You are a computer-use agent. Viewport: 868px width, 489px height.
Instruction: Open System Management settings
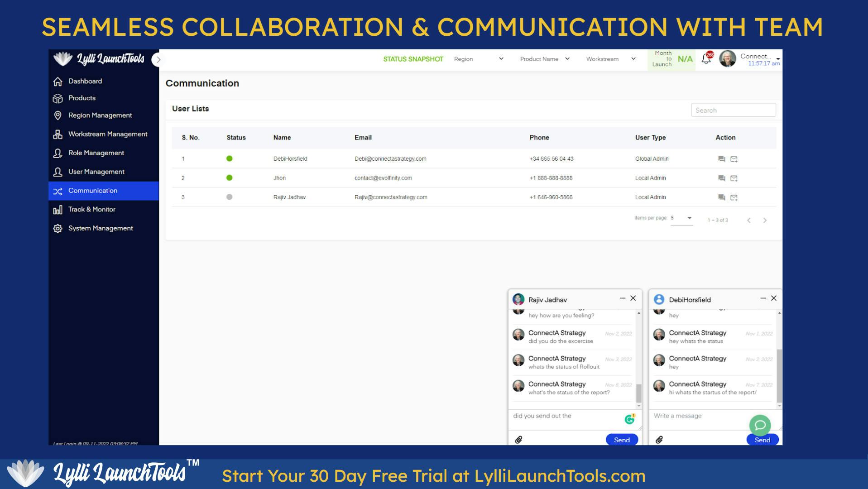pyautogui.click(x=100, y=228)
